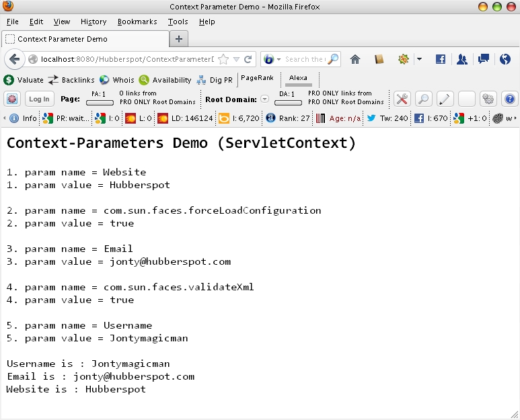This screenshot has width=520, height=420.
Task: Bookmark this page with the star icon
Action: click(x=223, y=59)
